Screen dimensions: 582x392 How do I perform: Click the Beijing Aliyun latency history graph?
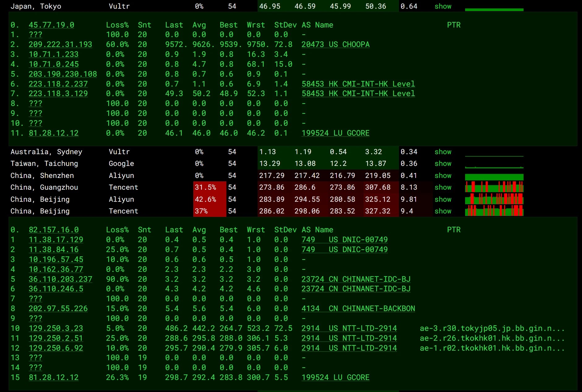494,199
